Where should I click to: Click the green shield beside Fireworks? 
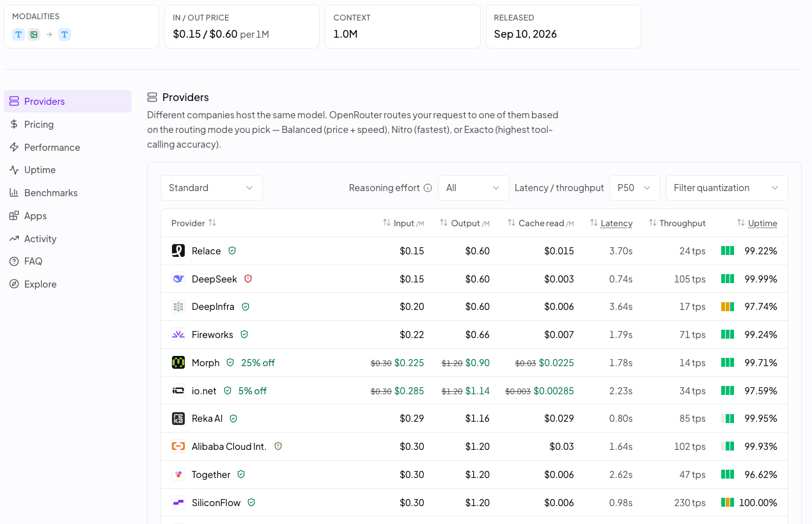click(x=244, y=334)
